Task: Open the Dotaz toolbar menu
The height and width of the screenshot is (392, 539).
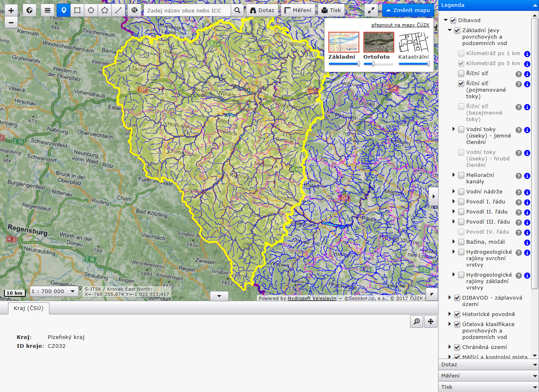Action: click(262, 10)
